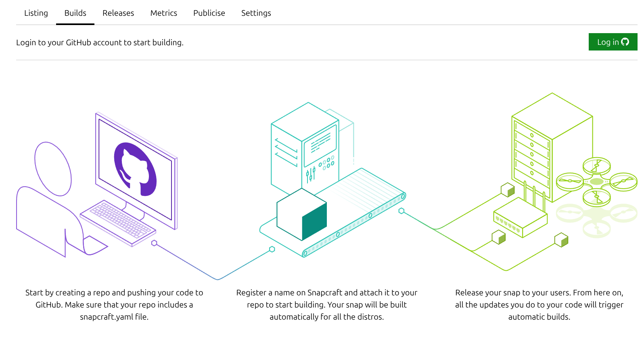Go to the Metrics tab

tap(163, 13)
